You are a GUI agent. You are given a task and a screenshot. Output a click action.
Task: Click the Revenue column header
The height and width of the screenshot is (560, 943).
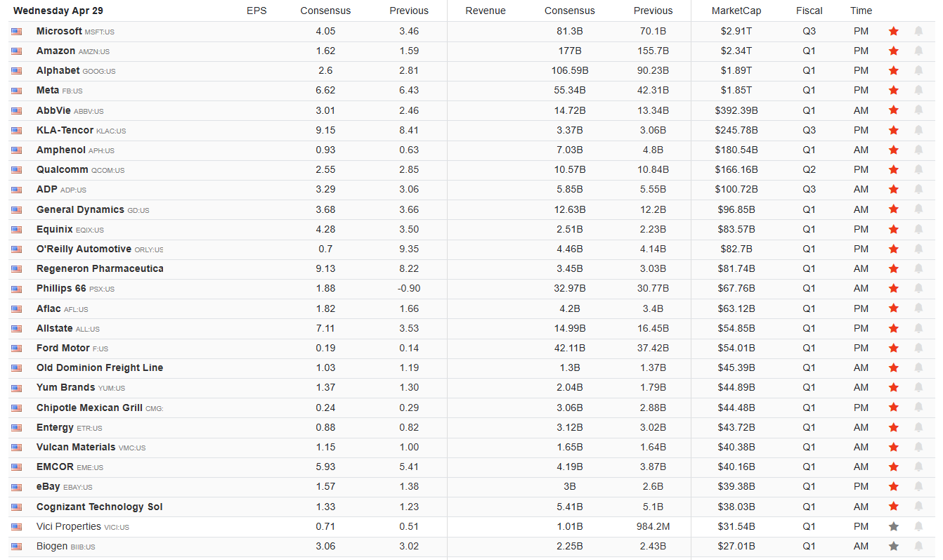pyautogui.click(x=486, y=11)
